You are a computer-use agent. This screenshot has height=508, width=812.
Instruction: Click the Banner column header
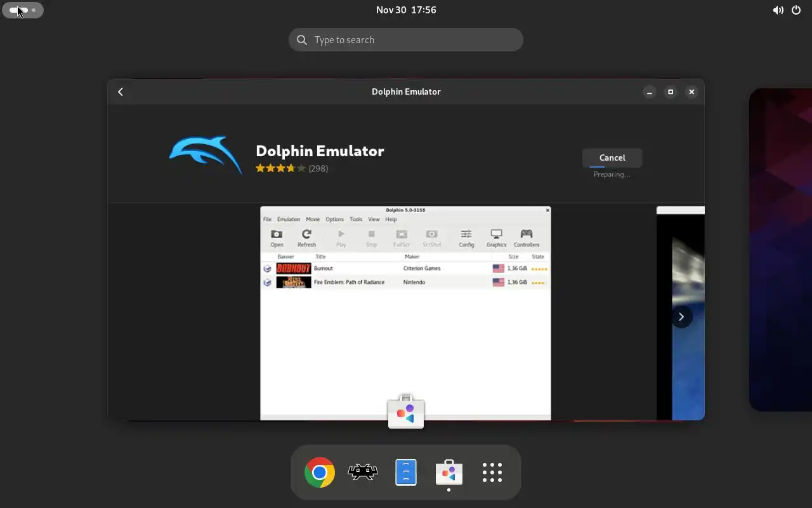(x=285, y=257)
